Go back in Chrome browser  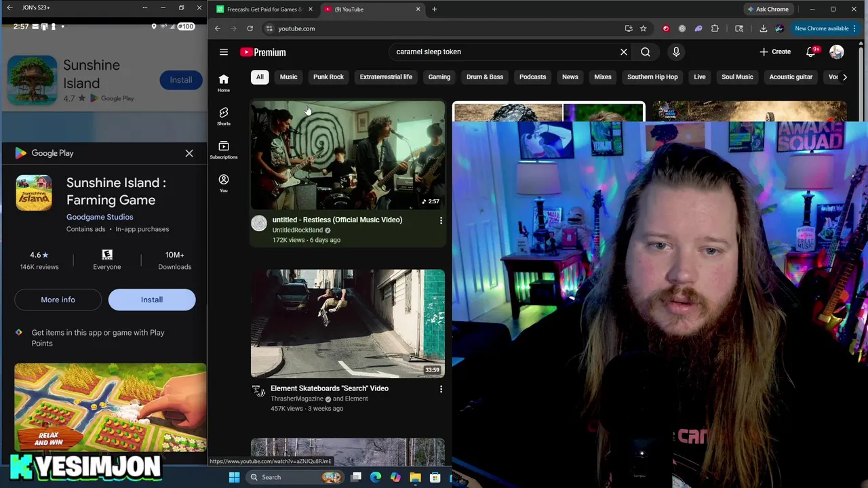tap(217, 28)
